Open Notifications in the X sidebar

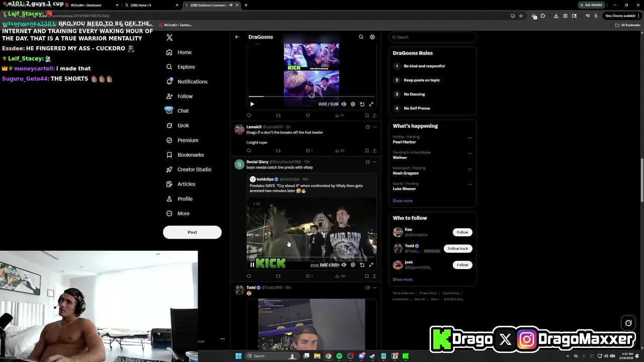pos(187,81)
